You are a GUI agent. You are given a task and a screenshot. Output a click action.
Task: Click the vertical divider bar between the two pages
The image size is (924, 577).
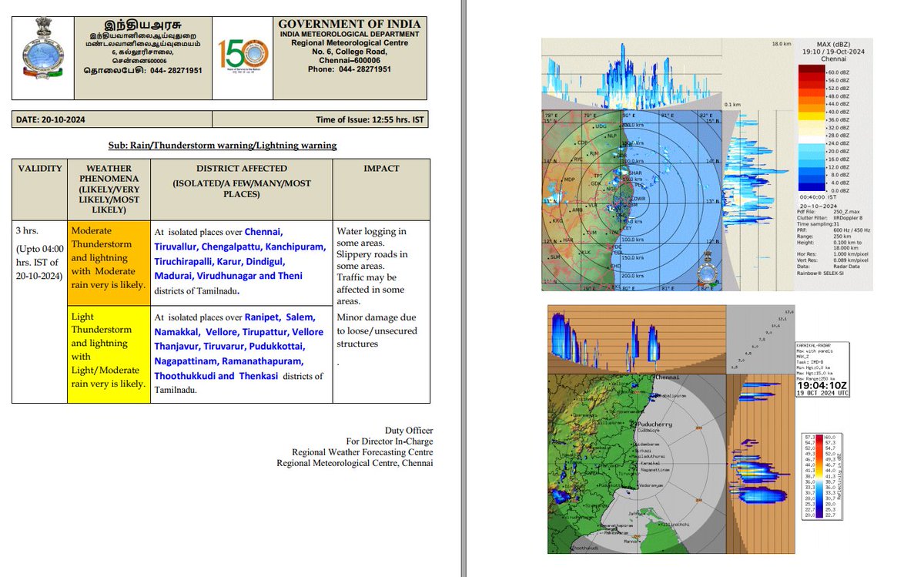[462, 288]
